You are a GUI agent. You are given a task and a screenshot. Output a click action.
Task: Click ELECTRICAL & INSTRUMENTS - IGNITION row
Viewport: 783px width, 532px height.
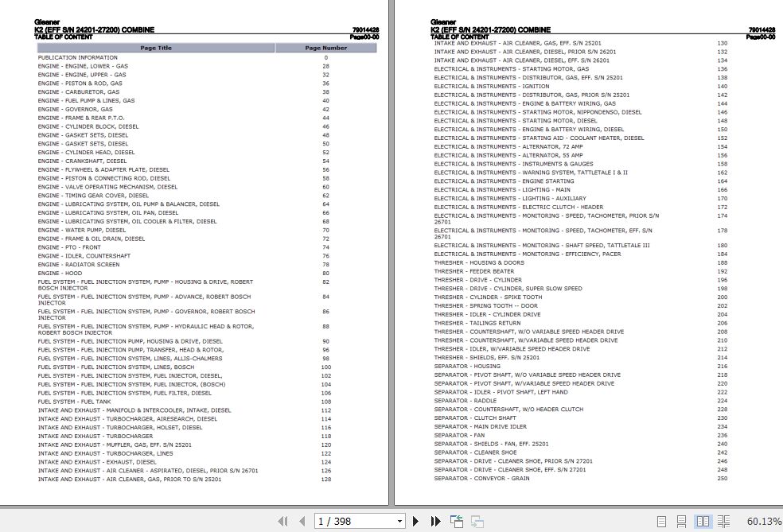tap(492, 87)
